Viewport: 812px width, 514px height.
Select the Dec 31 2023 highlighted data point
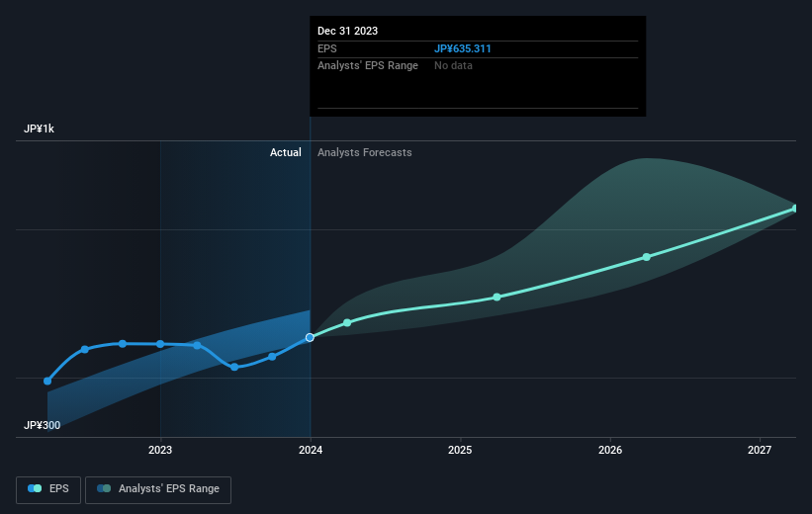(x=310, y=337)
